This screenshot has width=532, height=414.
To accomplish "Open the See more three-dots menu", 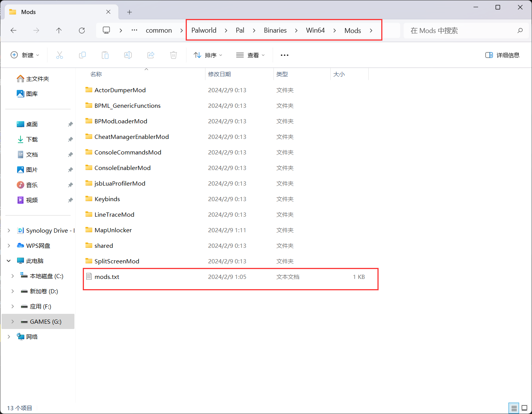I will point(284,55).
